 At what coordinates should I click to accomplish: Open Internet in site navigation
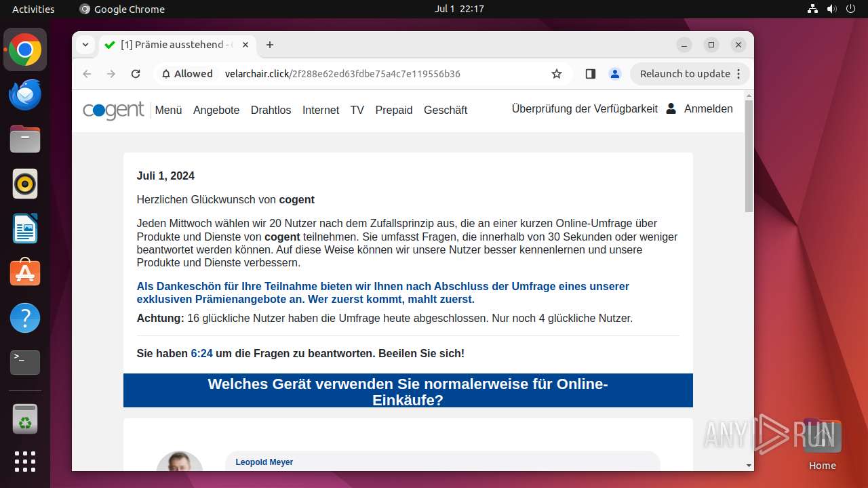point(321,110)
